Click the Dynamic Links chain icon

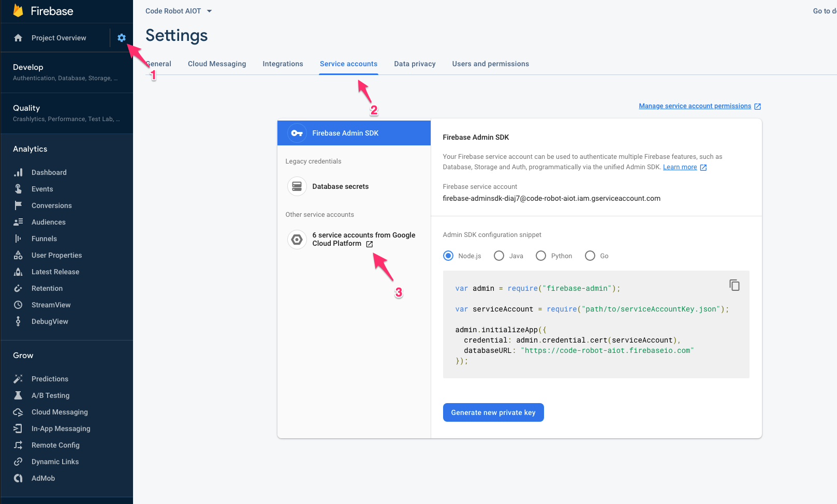click(18, 462)
